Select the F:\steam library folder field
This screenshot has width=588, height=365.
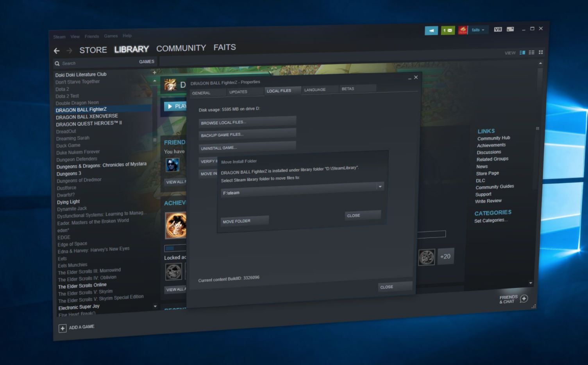pos(302,190)
